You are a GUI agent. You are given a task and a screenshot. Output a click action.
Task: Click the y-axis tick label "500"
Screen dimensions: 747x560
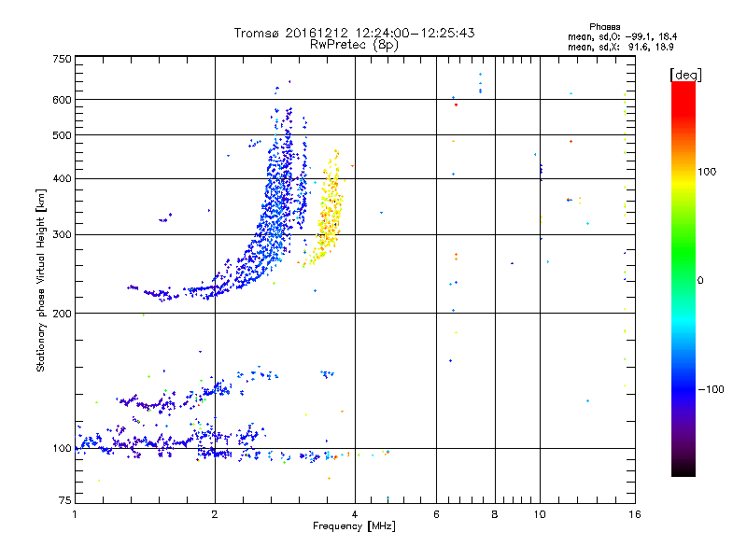[x=62, y=135]
